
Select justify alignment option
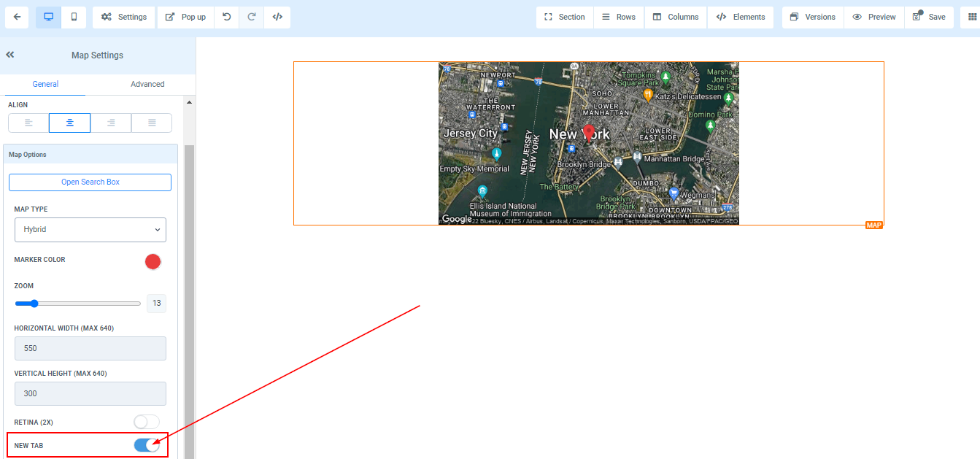152,123
